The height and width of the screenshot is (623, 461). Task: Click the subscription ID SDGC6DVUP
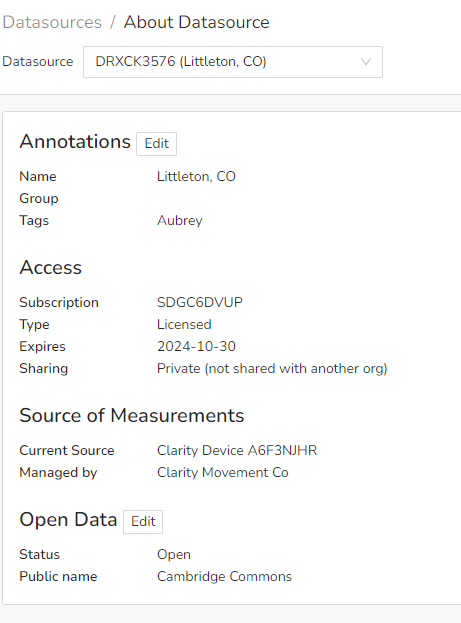coord(200,302)
